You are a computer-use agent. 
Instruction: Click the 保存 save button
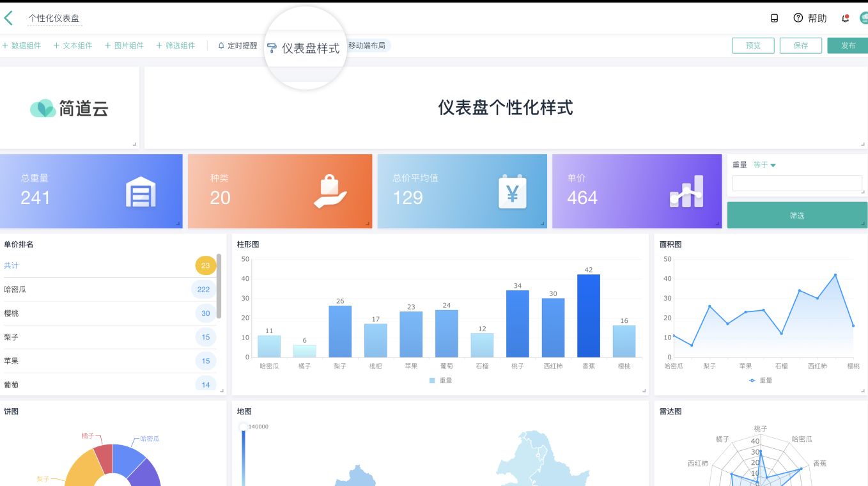point(800,45)
